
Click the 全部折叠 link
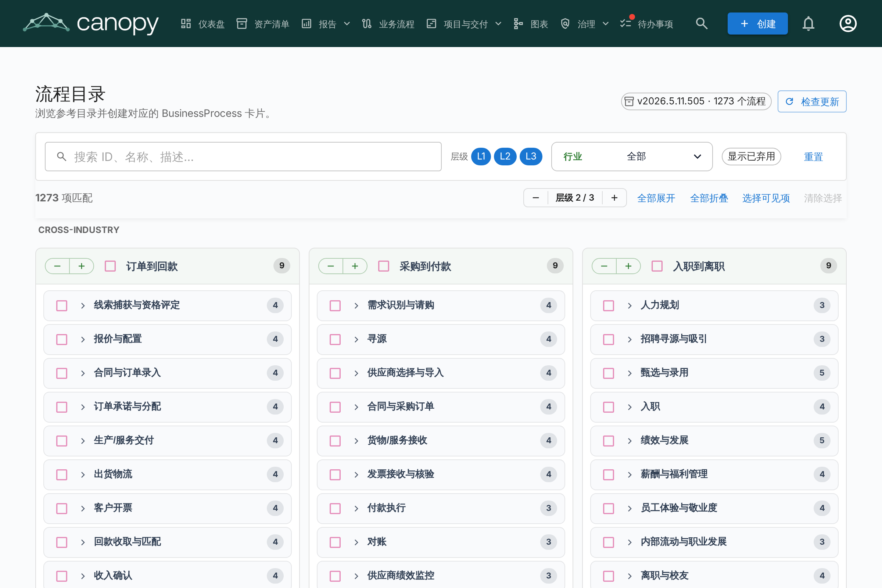pyautogui.click(x=709, y=198)
